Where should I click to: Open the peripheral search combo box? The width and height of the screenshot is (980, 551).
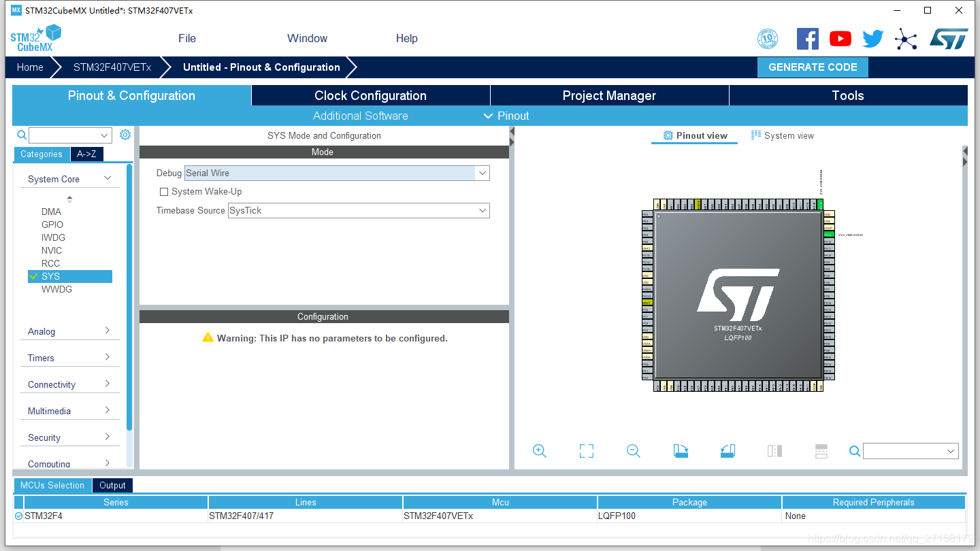click(70, 135)
